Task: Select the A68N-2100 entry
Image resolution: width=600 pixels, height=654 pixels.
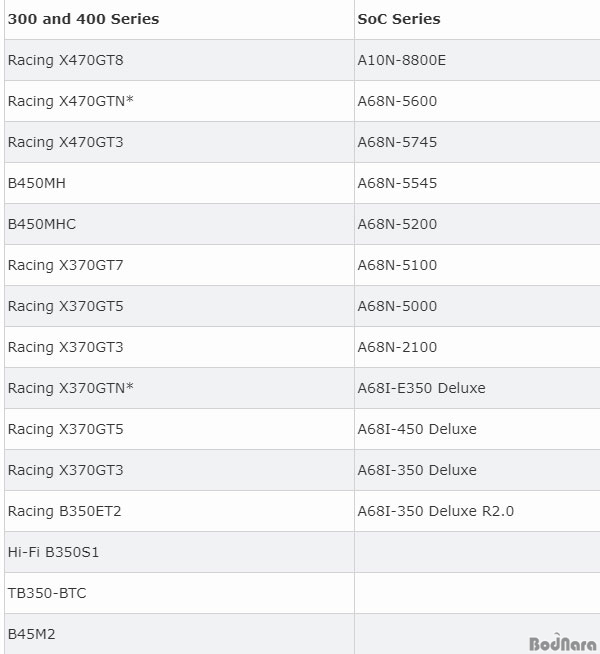Action: tap(397, 347)
